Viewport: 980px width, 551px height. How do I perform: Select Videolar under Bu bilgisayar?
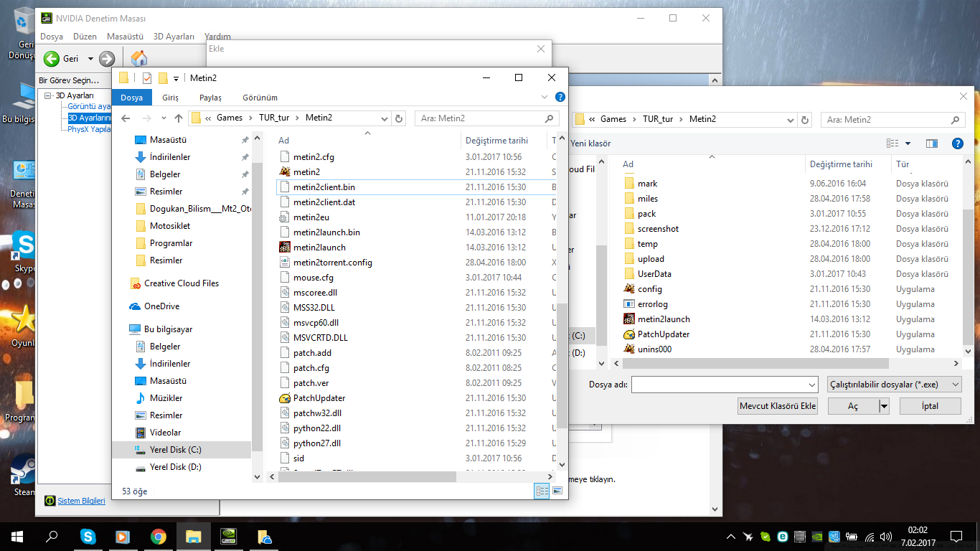tap(165, 433)
